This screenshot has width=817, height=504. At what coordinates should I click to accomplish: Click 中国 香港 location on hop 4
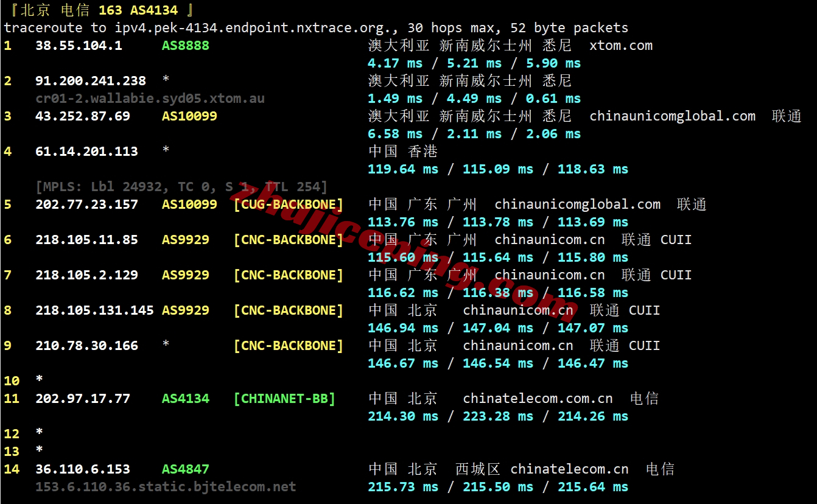[x=403, y=152]
